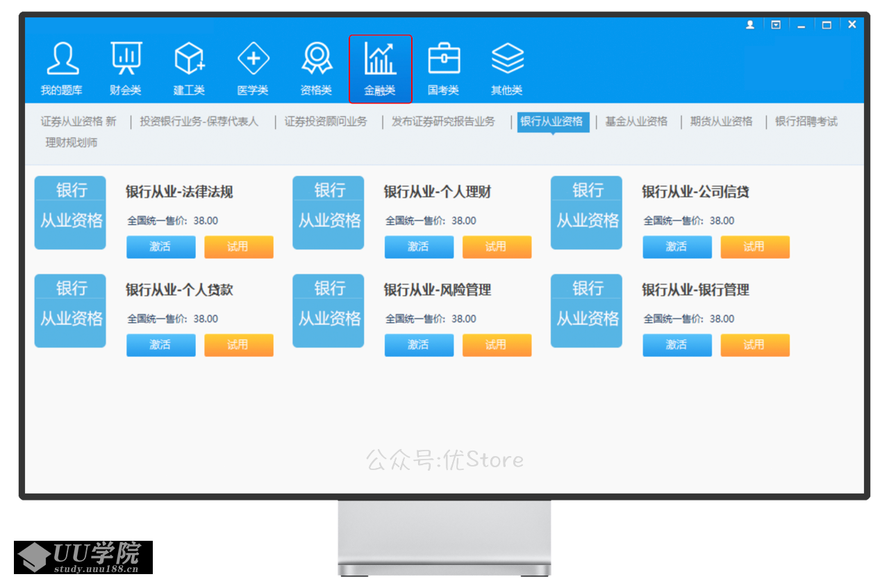Activate 银行从业-个人贷款 with 激活 button

[161, 345]
